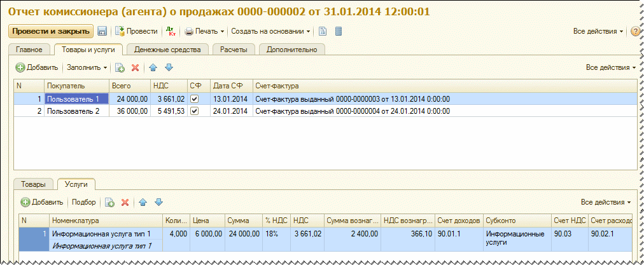The width and height of the screenshot is (644, 265).
Task: Copy row icon in the buyers toolbar
Action: pyautogui.click(x=120, y=68)
